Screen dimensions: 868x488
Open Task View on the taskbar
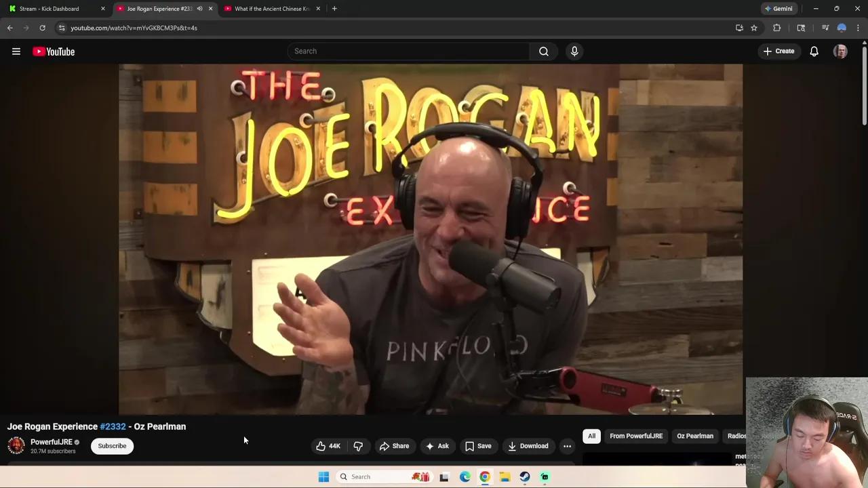(444, 476)
